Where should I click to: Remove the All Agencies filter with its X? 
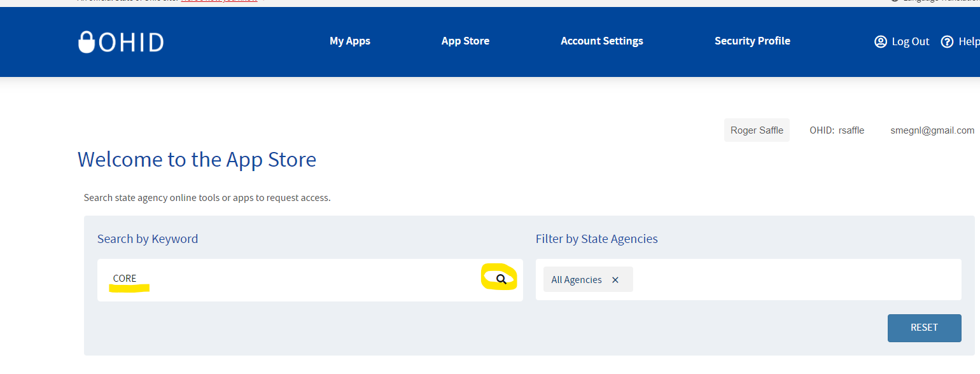pos(615,279)
